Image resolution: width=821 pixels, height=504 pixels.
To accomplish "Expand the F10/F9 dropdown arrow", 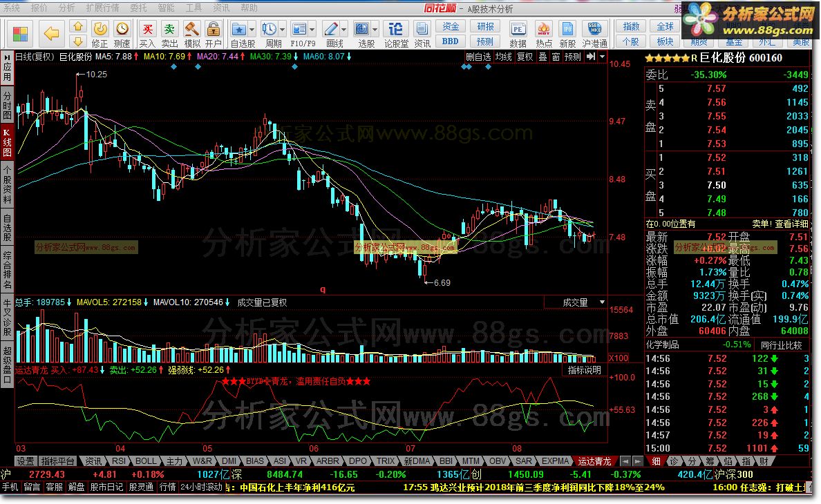I will (x=312, y=29).
